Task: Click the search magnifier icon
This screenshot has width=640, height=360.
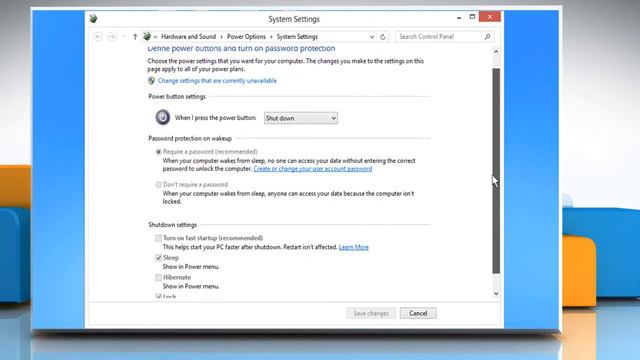Action: (x=487, y=37)
